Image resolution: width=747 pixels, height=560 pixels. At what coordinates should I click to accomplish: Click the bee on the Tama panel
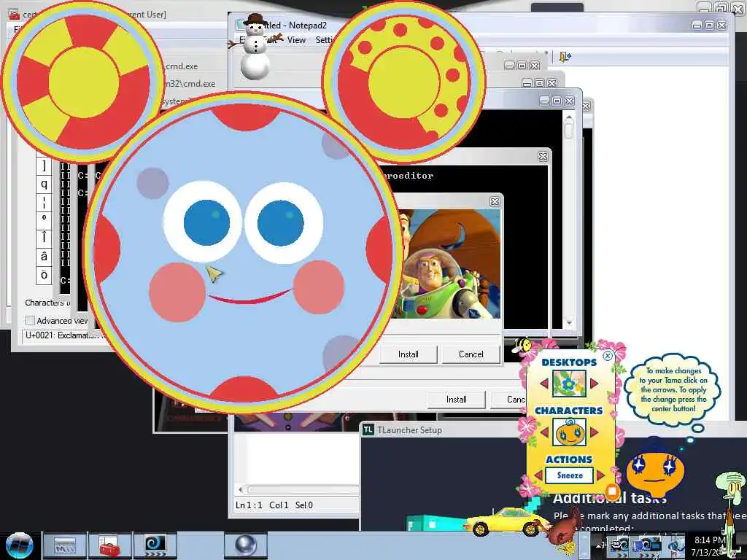point(522,345)
